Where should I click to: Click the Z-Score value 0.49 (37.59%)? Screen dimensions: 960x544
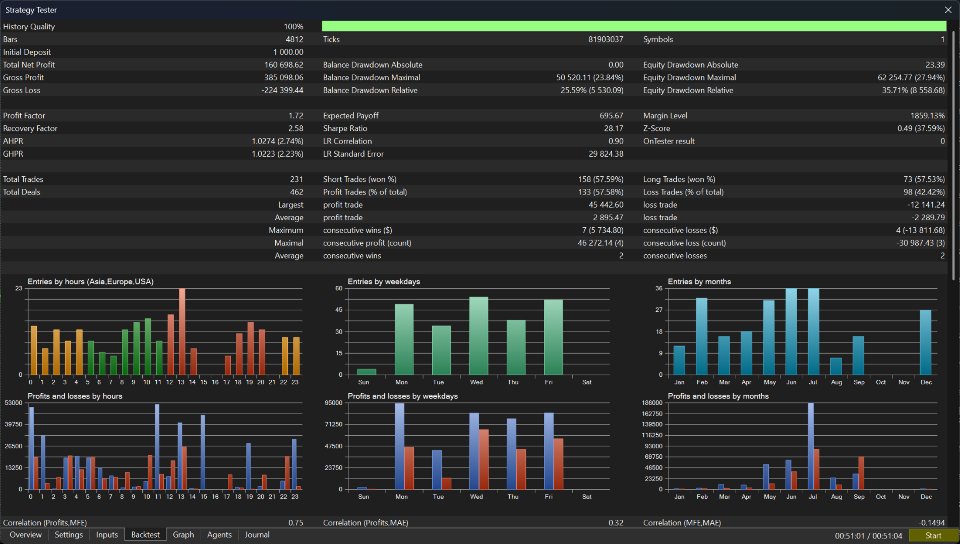point(921,129)
